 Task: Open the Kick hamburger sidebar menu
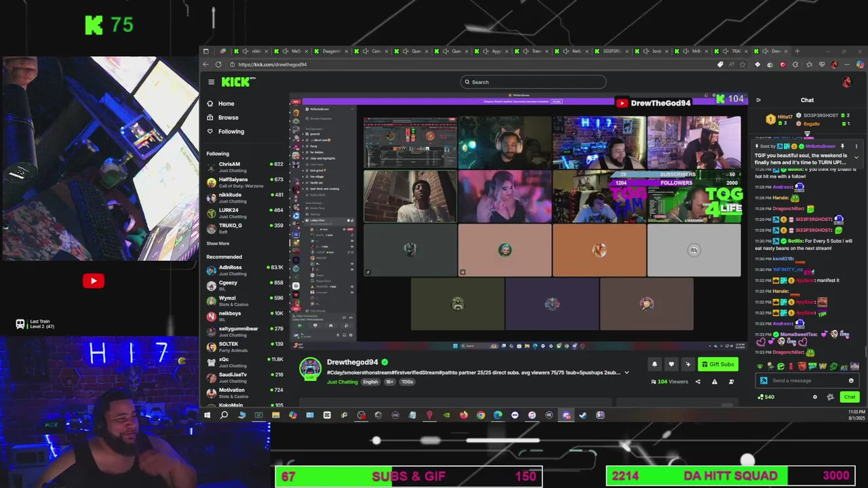(211, 82)
